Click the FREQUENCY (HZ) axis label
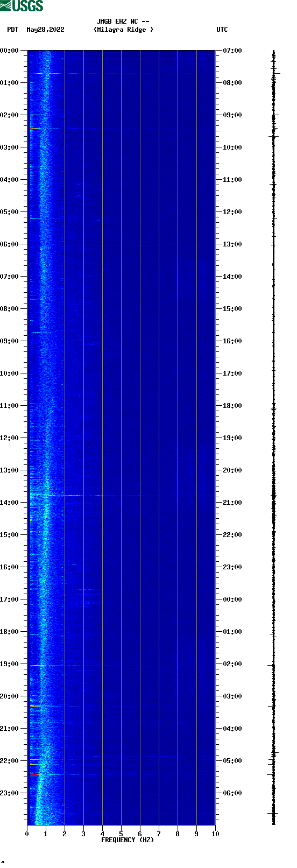Screen dimensions: 297x868 [128, 840]
